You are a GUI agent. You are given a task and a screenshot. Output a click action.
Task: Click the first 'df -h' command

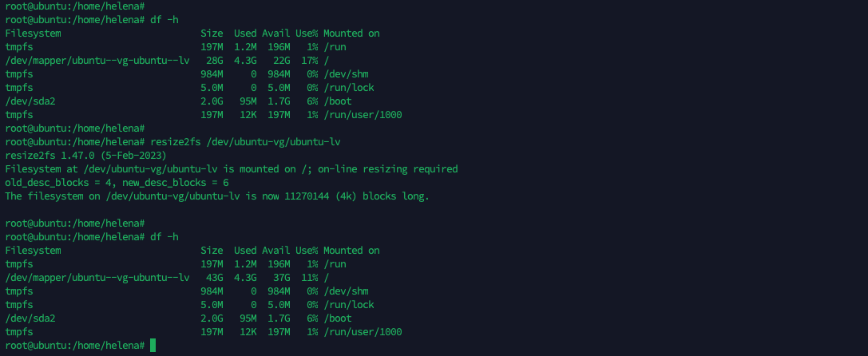pyautogui.click(x=164, y=20)
